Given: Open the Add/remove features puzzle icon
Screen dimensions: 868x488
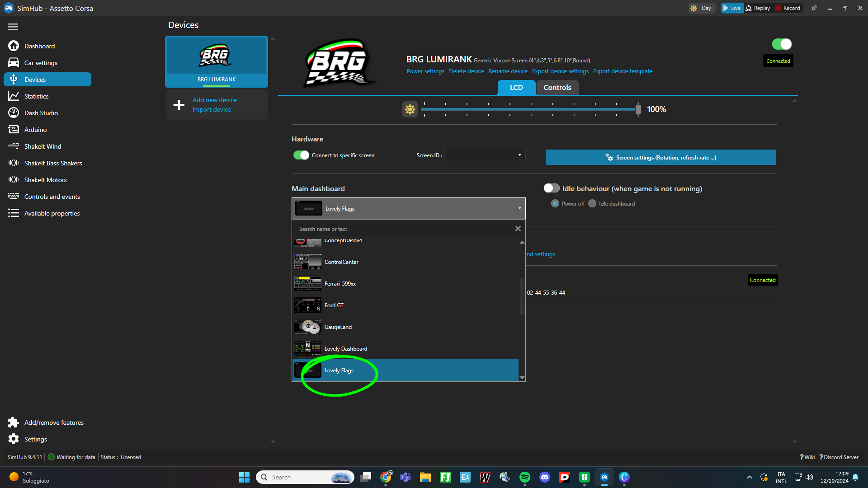Looking at the screenshot, I should point(14,422).
